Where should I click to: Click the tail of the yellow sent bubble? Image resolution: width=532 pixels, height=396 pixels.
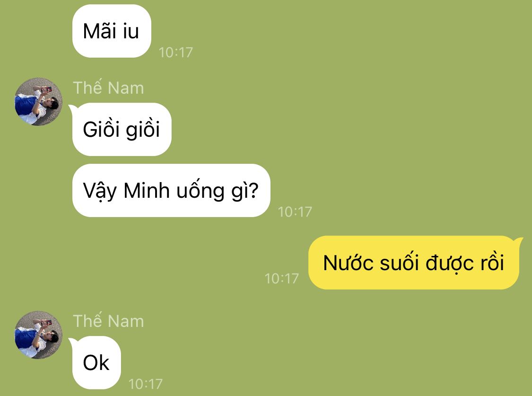[518, 241]
